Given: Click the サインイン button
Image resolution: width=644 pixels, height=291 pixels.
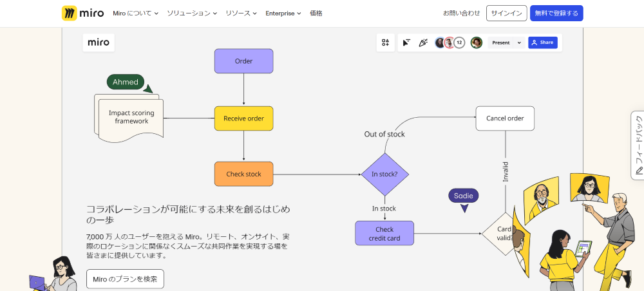Looking at the screenshot, I should [x=506, y=13].
